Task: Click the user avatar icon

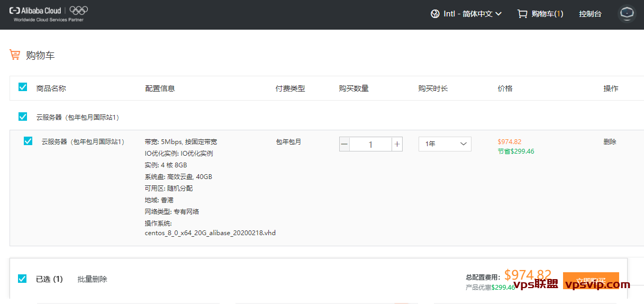Action: [627, 14]
